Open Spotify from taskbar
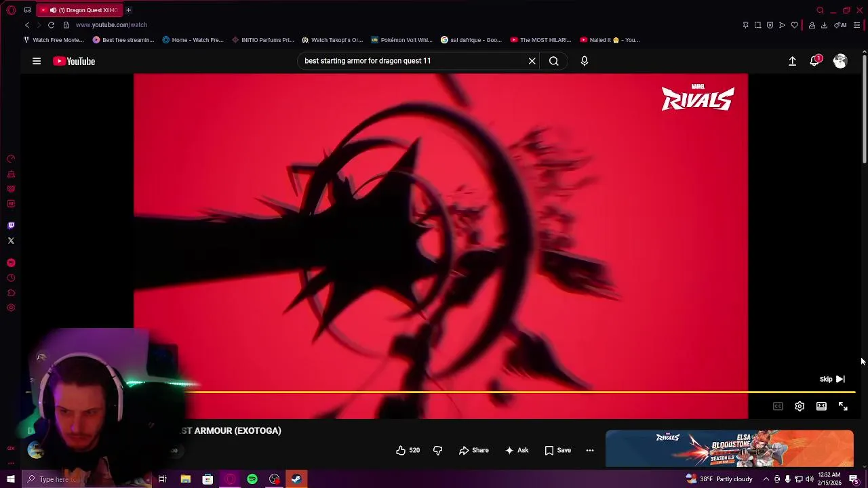The height and width of the screenshot is (488, 868). coord(252,479)
